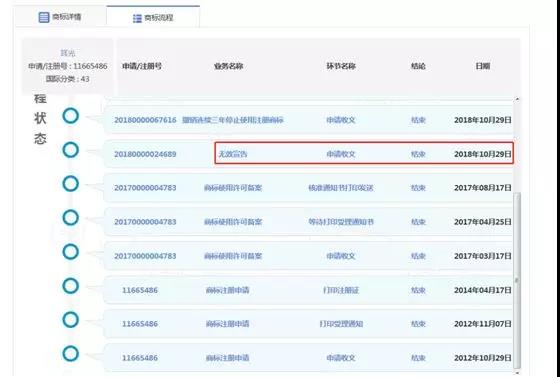Click the 国际分类 : 43 info text
560x377 pixels.
pyautogui.click(x=68, y=79)
